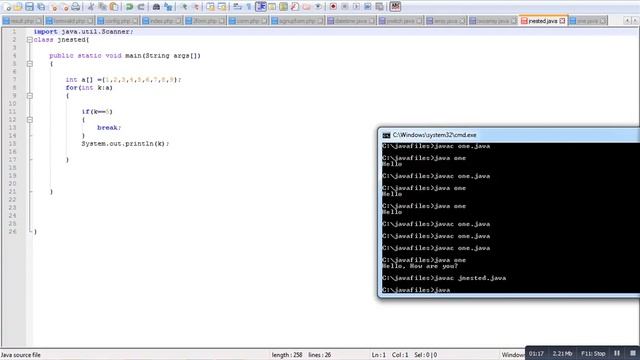Image resolution: width=640 pixels, height=360 pixels.
Task: Collapse the if block fold marker on line 12
Action: pos(29,120)
